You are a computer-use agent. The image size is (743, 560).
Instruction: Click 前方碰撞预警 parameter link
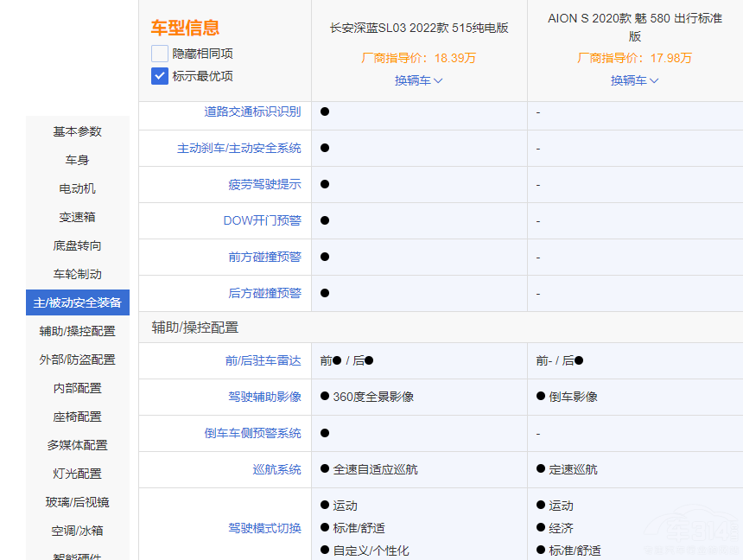pos(264,258)
